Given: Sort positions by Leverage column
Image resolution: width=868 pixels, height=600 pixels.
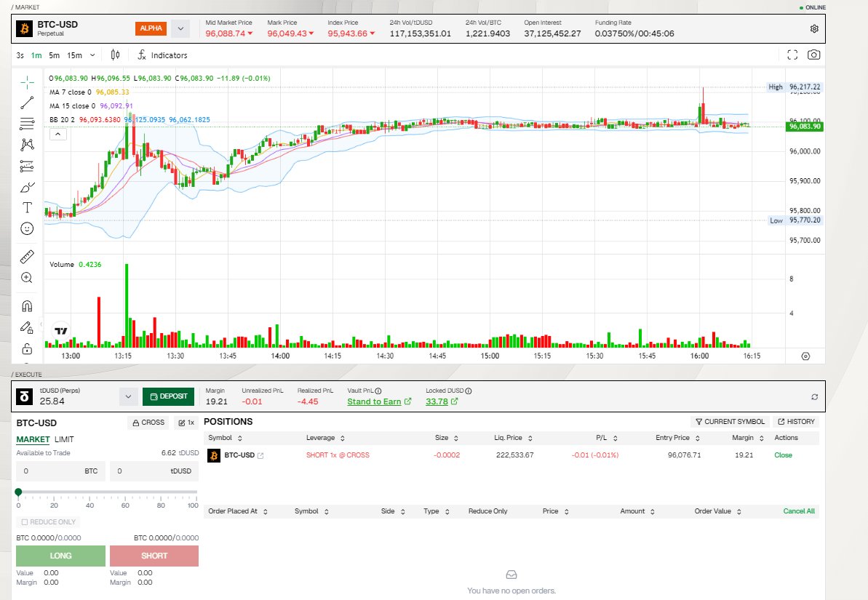Looking at the screenshot, I should pyautogui.click(x=325, y=438).
